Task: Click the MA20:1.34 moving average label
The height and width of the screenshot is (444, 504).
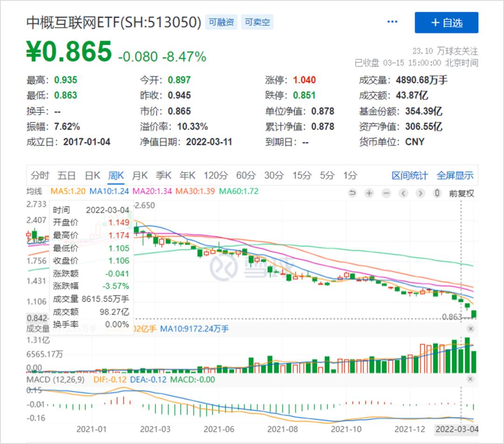Action: 152,191
